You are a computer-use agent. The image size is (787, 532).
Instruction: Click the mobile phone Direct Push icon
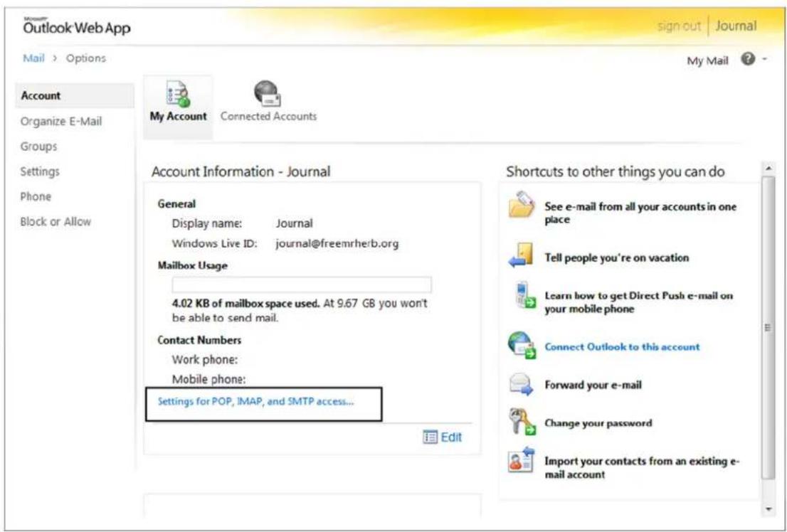tap(525, 294)
